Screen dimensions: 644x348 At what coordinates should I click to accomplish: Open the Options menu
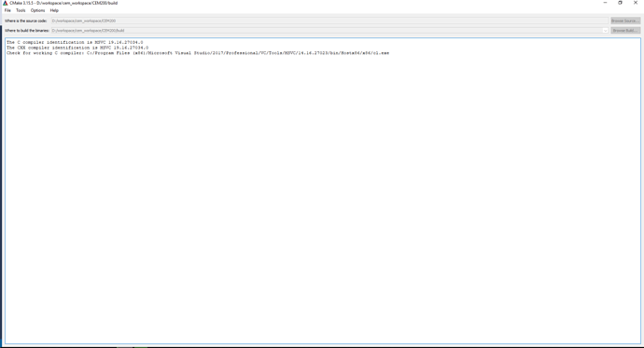click(x=37, y=10)
